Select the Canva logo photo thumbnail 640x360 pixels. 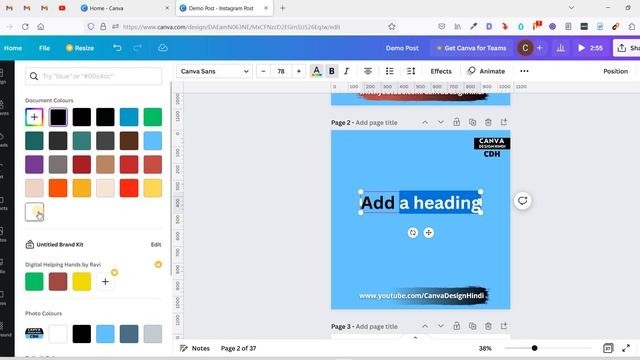(x=34, y=334)
